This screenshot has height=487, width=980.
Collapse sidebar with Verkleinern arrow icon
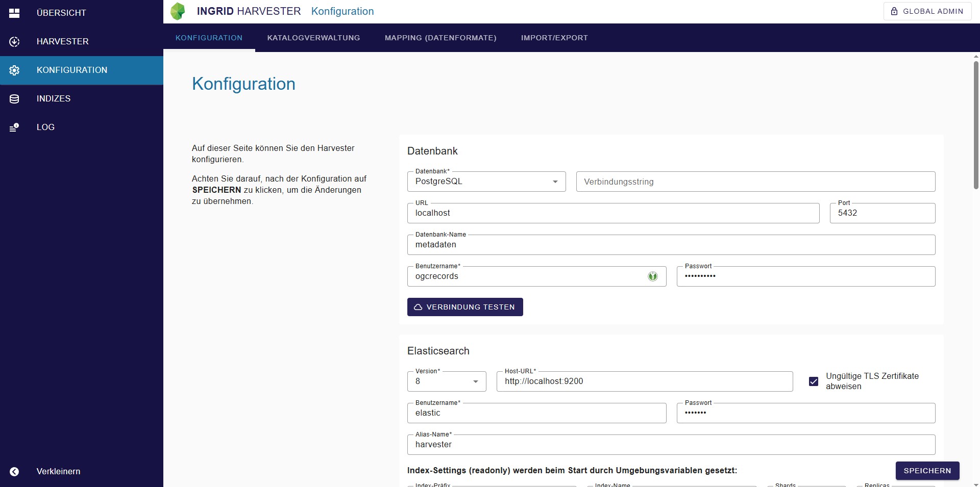(14, 472)
